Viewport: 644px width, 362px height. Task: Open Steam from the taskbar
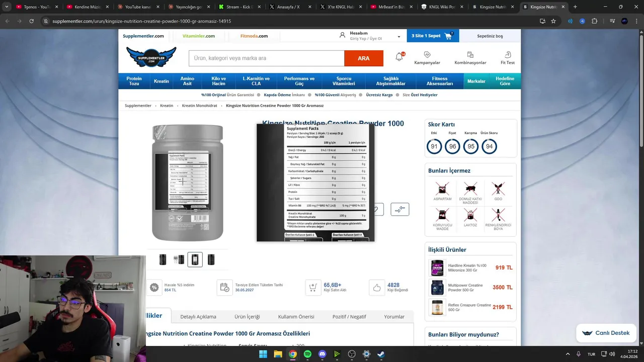381,354
